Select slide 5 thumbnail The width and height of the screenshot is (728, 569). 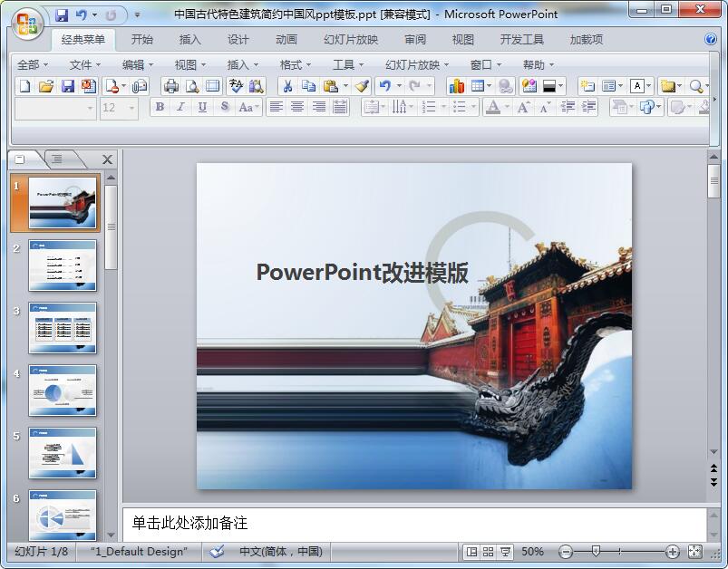(x=63, y=453)
